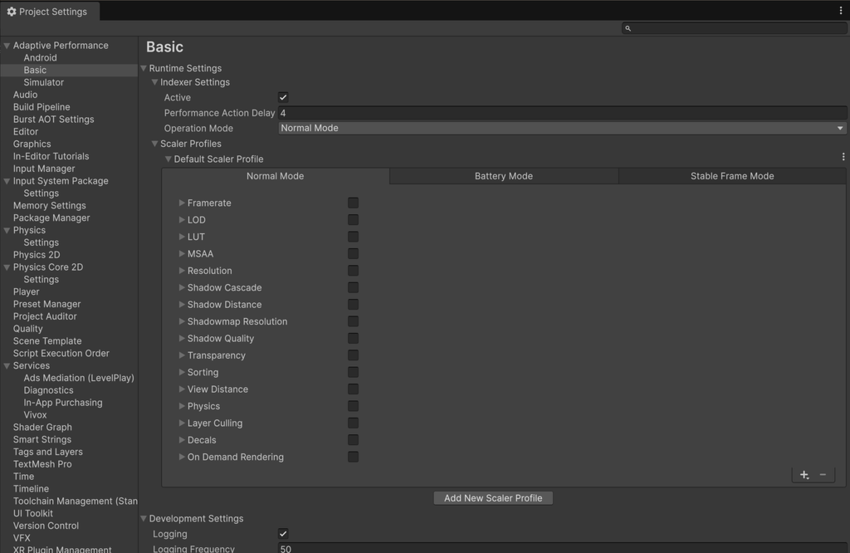850x553 pixels.
Task: Open the Player settings category
Action: (x=26, y=292)
